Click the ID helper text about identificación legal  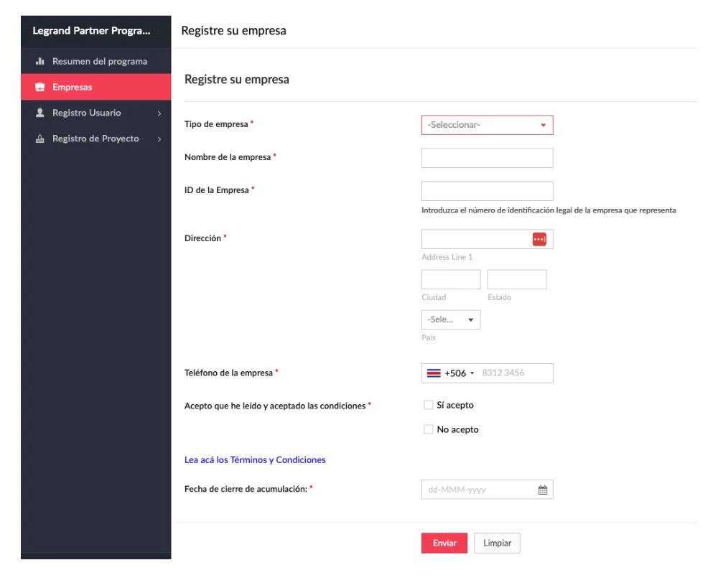549,210
